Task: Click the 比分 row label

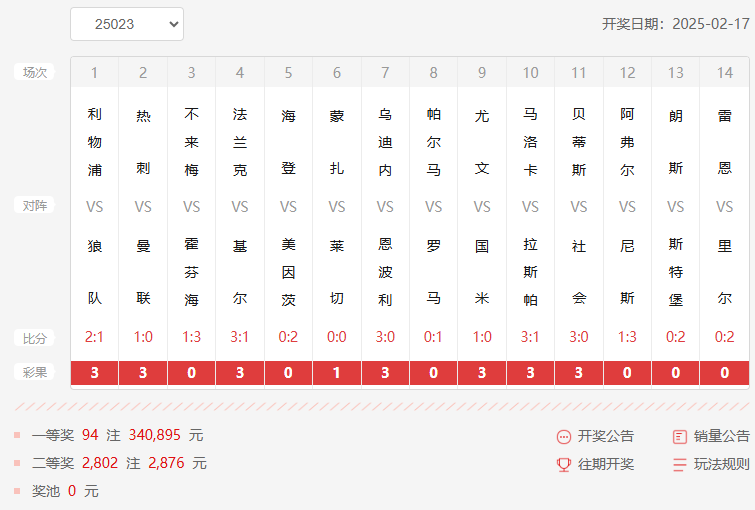Action: [x=35, y=338]
